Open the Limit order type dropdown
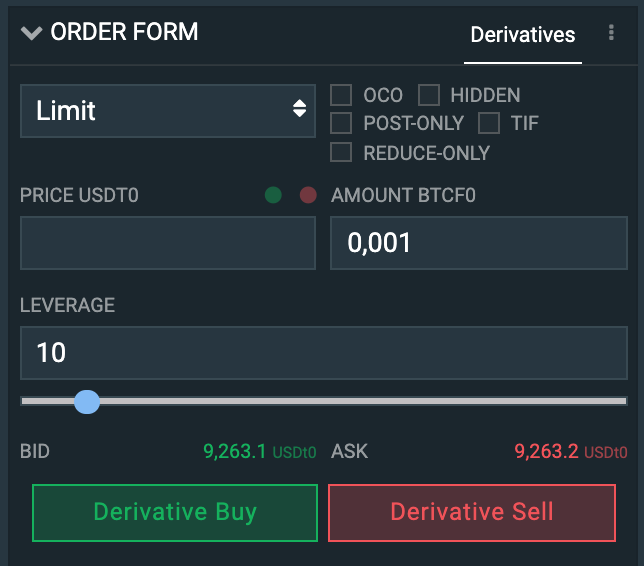 (x=168, y=110)
